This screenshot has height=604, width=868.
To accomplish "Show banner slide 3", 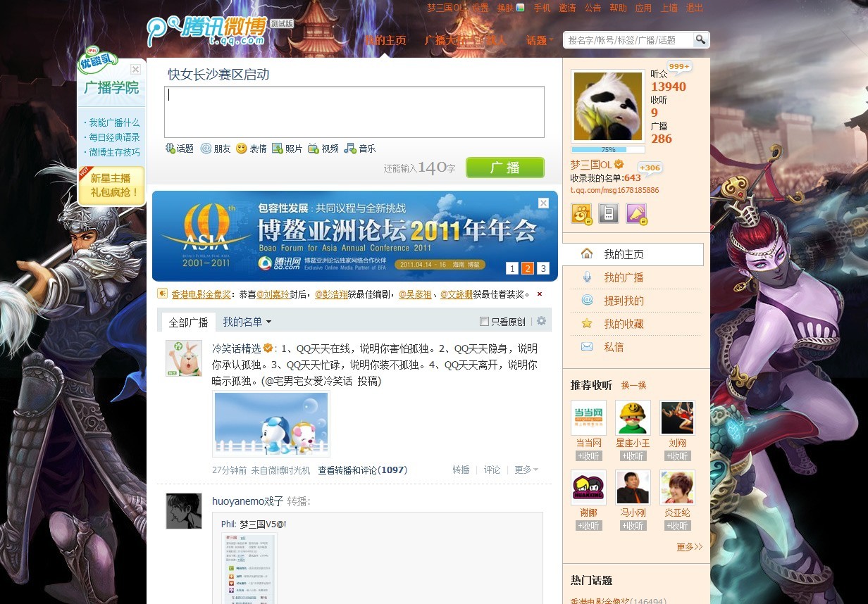I will [542, 268].
